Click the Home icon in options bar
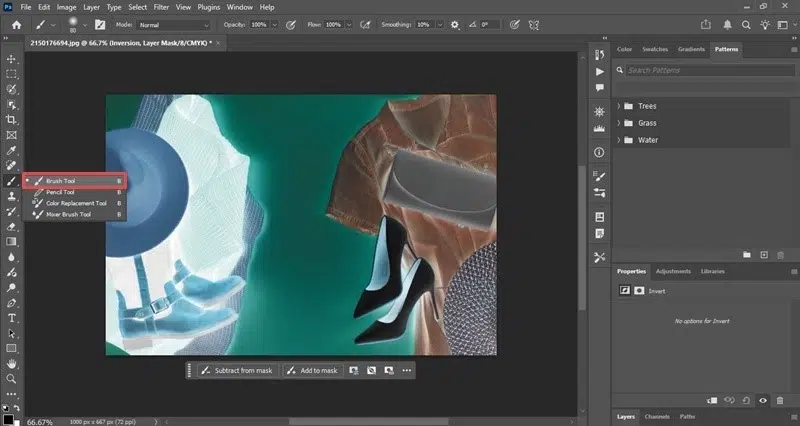Image resolution: width=800 pixels, height=426 pixels. tap(16, 23)
